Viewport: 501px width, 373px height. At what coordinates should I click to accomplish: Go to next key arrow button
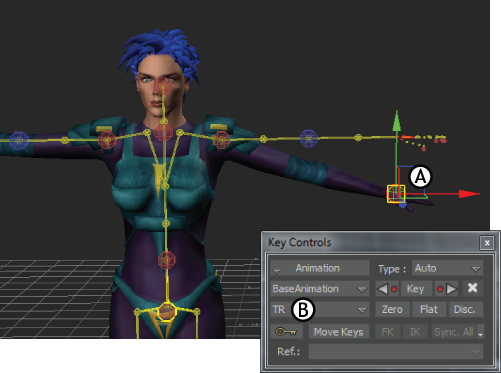pyautogui.click(x=446, y=289)
